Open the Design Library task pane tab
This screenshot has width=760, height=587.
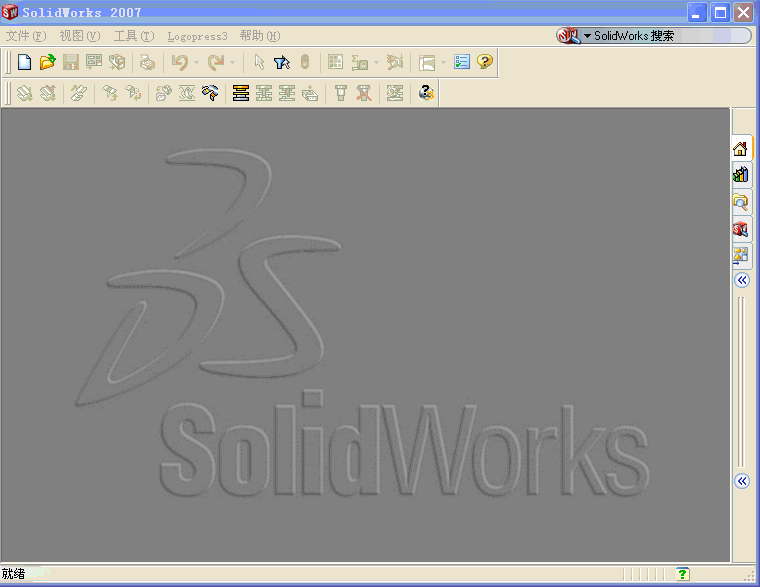pyautogui.click(x=741, y=175)
